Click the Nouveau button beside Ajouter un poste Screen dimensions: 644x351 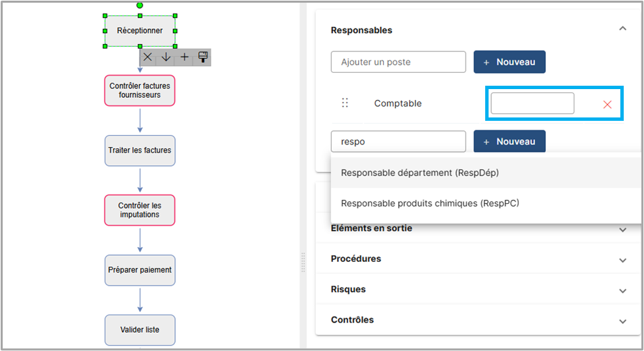tap(510, 62)
